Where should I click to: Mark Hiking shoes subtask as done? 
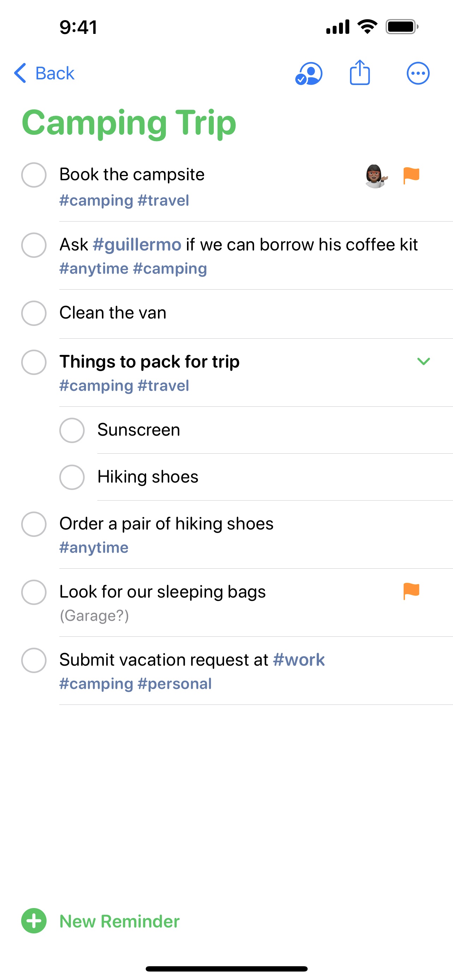(x=72, y=477)
